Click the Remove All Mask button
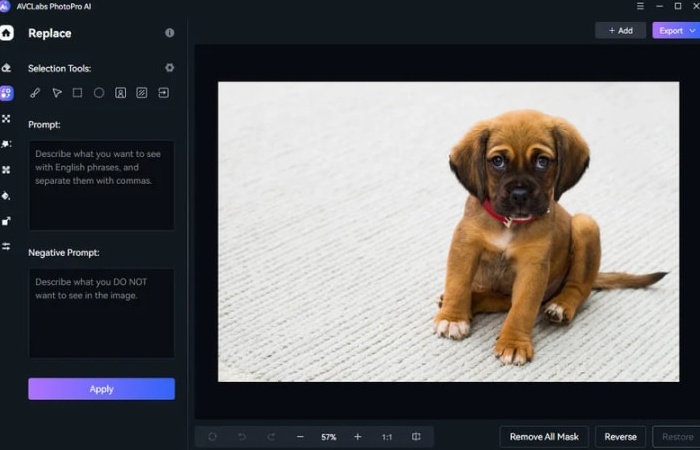This screenshot has width=700, height=450. [x=544, y=437]
